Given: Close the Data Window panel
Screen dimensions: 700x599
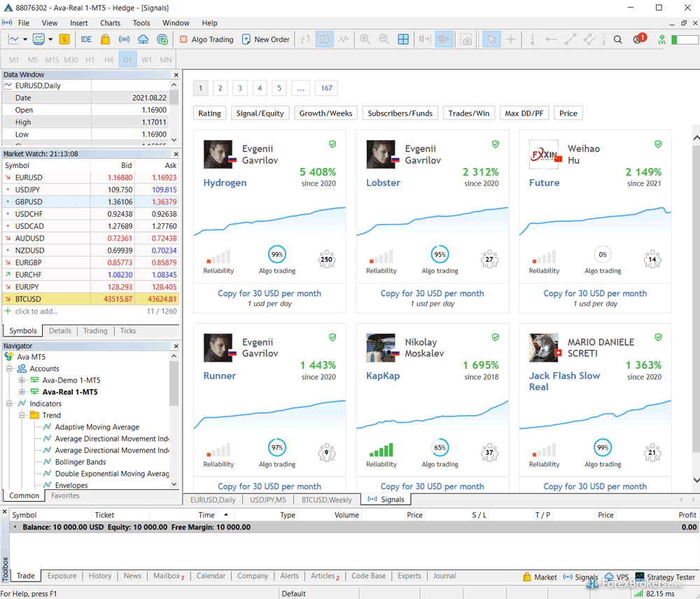Looking at the screenshot, I should tap(176, 75).
